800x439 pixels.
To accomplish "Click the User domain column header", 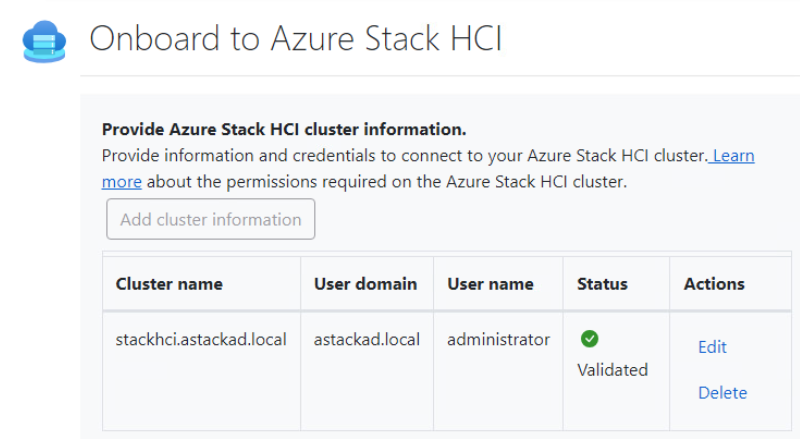I will tap(365, 284).
